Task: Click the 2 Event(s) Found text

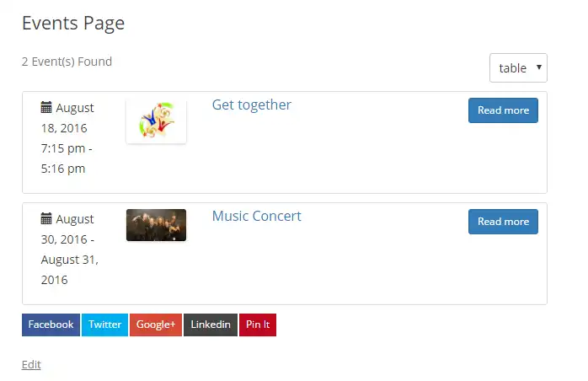Action: pos(67,62)
